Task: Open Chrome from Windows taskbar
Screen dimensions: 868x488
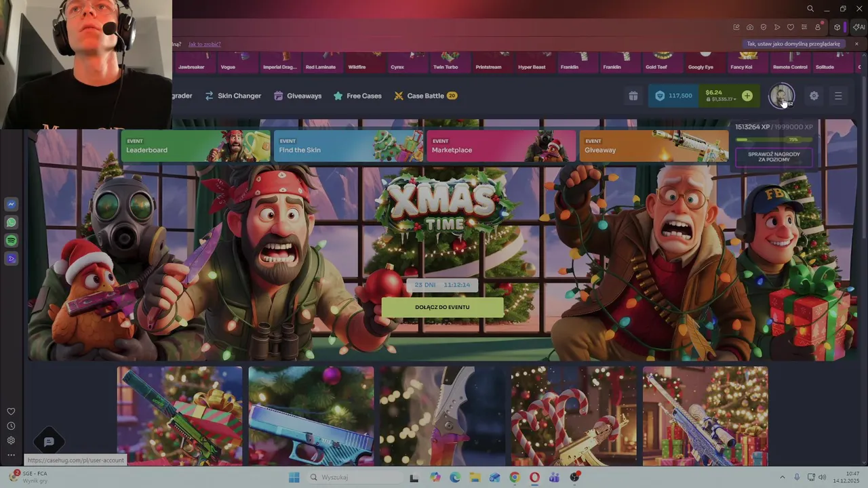Action: click(515, 477)
